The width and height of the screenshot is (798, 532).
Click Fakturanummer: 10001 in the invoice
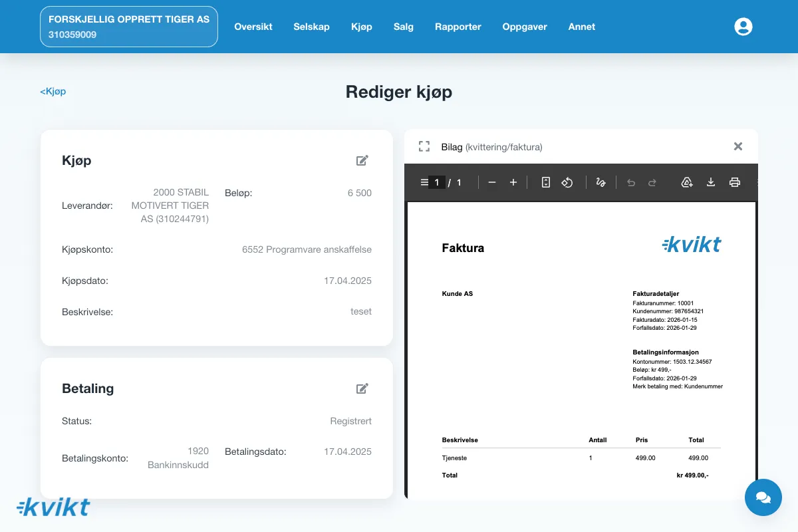tap(663, 303)
